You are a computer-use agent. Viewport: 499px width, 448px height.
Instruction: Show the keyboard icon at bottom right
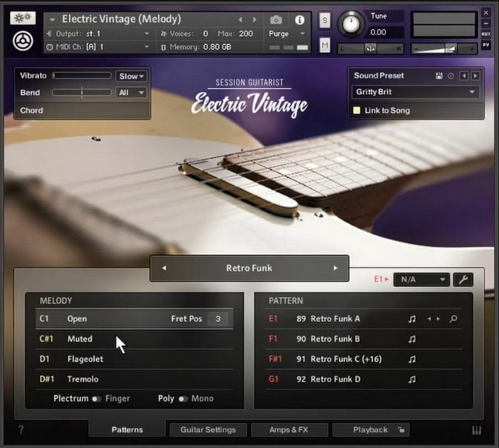(477, 431)
